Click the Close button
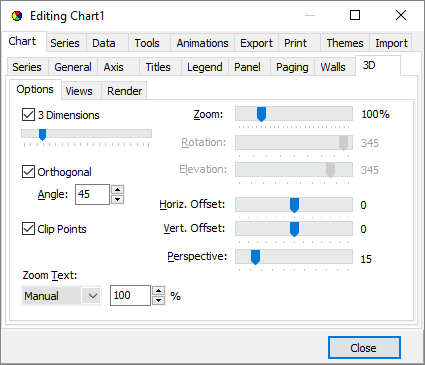The height and width of the screenshot is (365, 425). point(364,348)
